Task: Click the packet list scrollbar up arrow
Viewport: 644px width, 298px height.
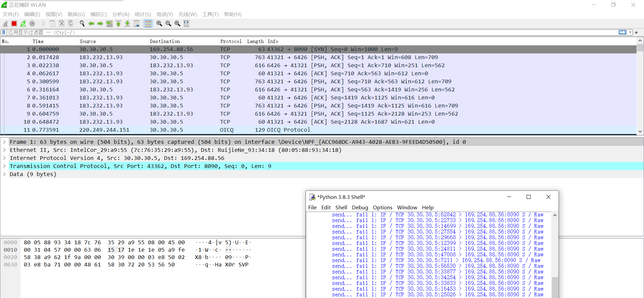Action: 640,41
